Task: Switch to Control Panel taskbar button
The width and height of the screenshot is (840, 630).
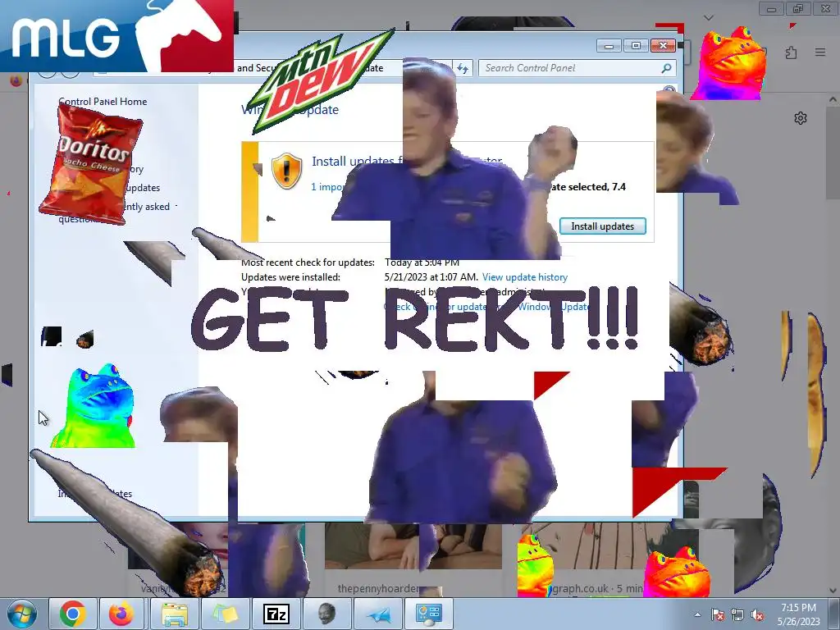Action: pos(428,614)
